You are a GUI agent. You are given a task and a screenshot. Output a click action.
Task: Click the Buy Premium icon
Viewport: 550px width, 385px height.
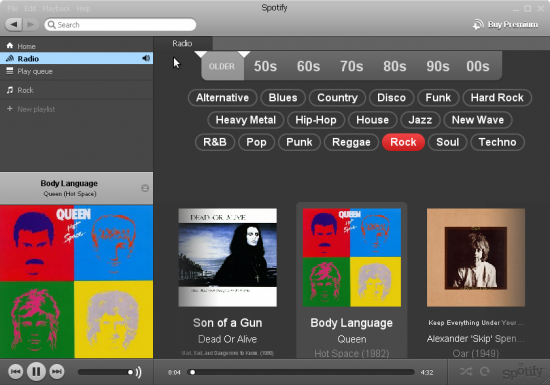tap(478, 24)
